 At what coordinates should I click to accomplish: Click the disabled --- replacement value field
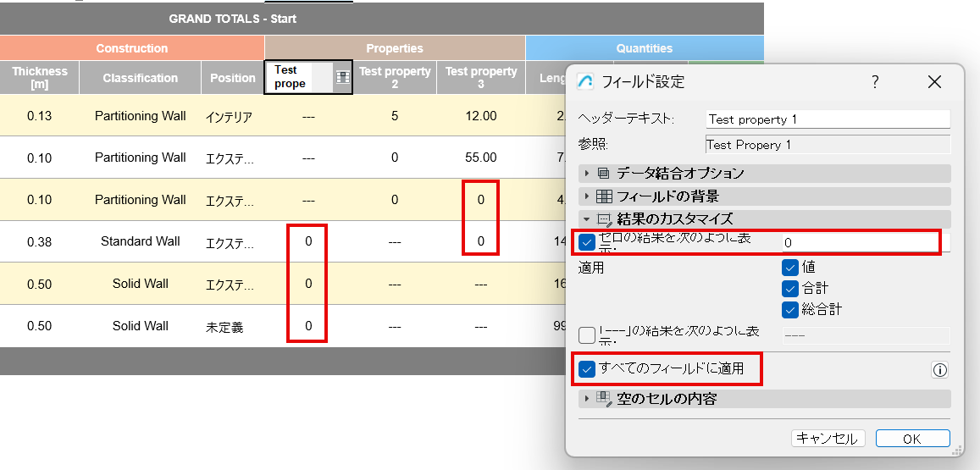tap(866, 335)
